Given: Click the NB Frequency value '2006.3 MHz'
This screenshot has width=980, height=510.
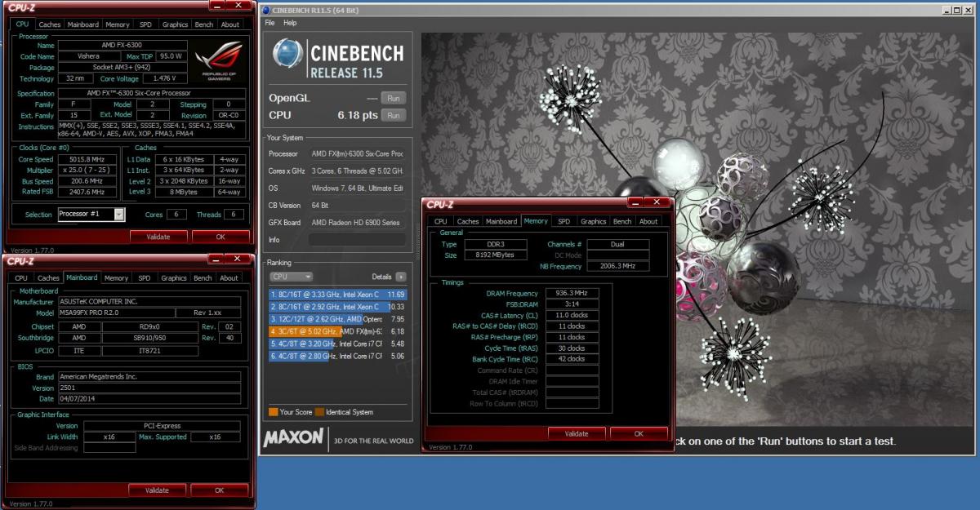Looking at the screenshot, I should 617,266.
